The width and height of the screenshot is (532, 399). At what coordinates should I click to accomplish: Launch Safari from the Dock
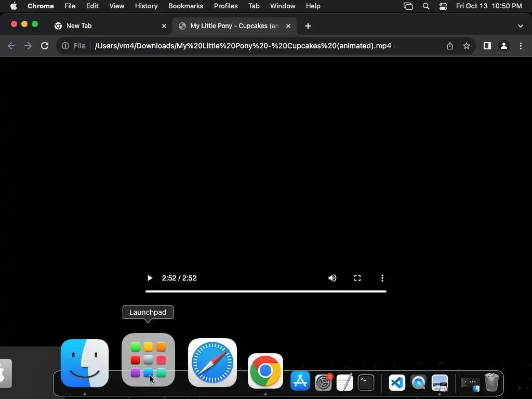212,363
